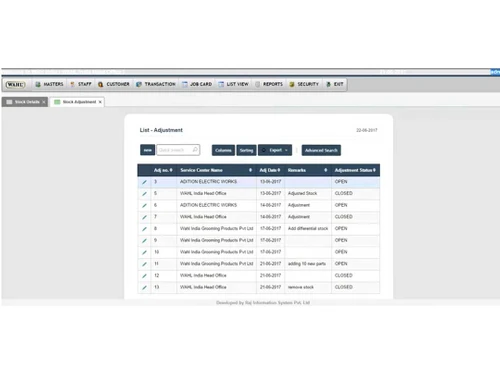Open the SECURITY menu
Screen dimensions: 500x375
304,84
